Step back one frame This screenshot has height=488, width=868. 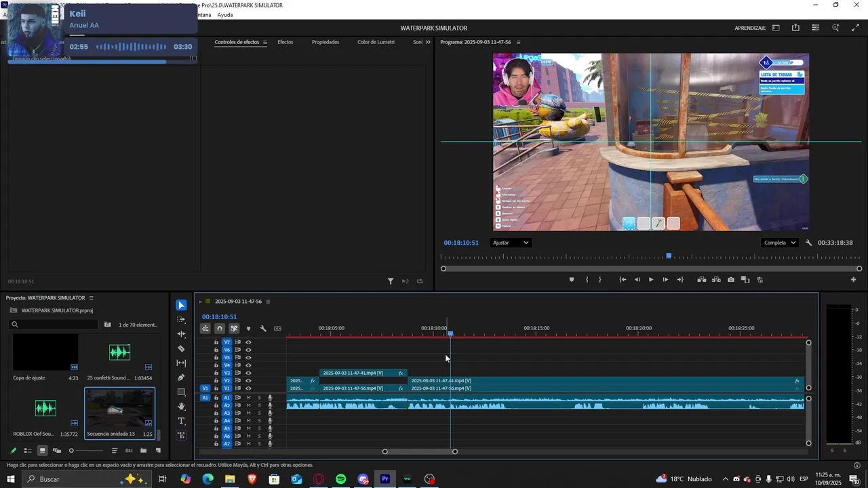pos(637,279)
